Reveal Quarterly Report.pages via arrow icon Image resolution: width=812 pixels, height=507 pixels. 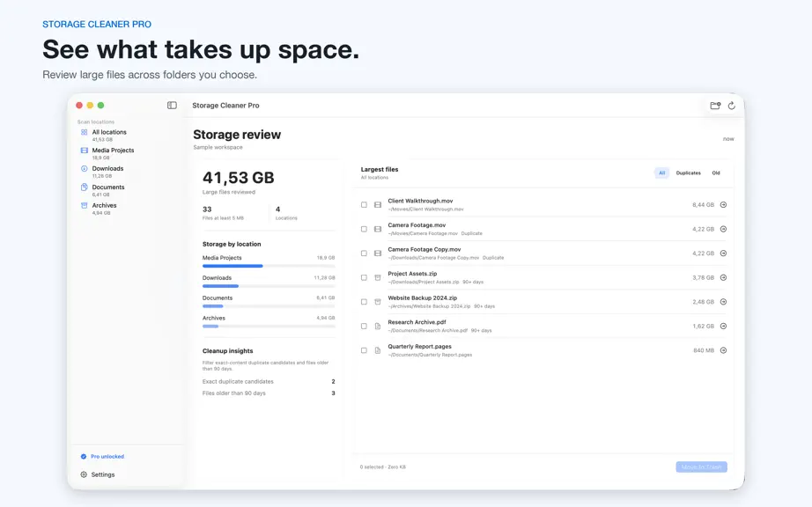click(723, 350)
